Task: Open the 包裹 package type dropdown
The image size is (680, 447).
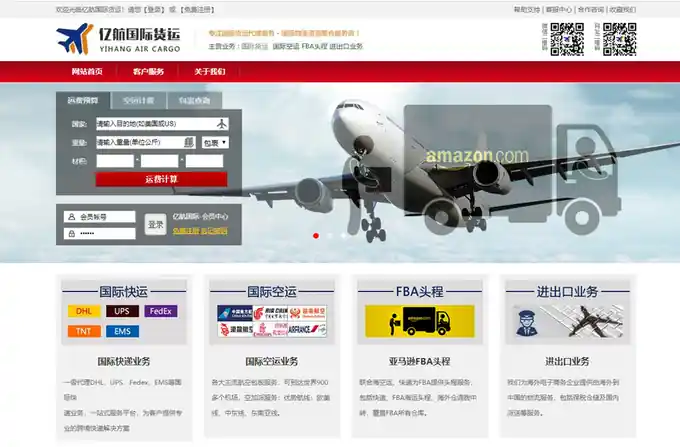Action: click(216, 142)
